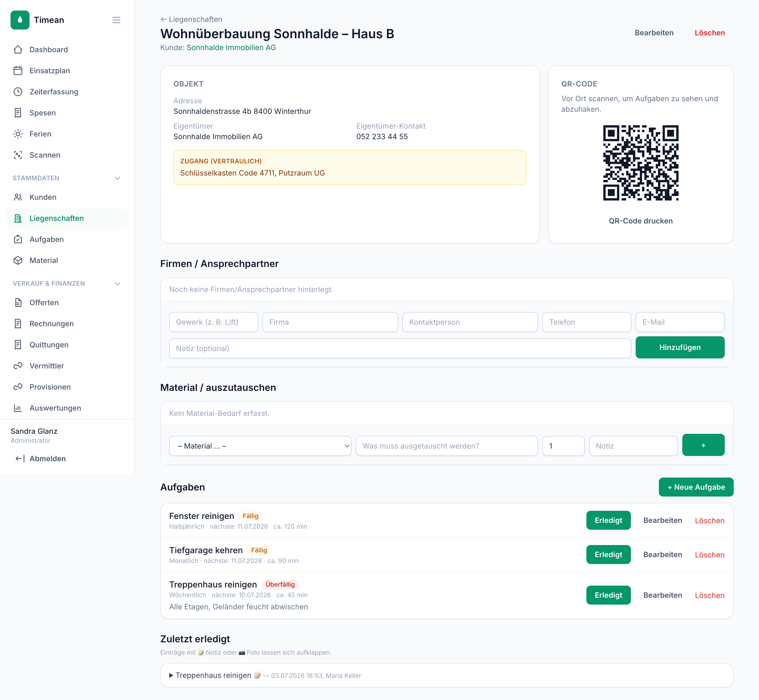The image size is (759, 700).
Task: Click Löschen in the page header
Action: click(x=710, y=33)
